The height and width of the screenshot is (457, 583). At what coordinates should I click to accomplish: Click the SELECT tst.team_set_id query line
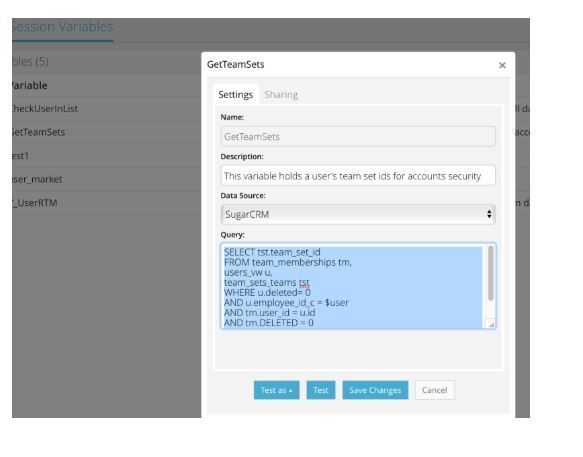(x=272, y=252)
